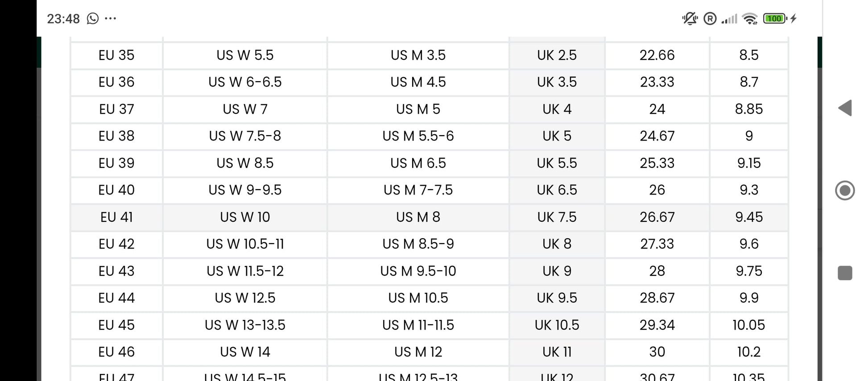Tap the Android back triangle button
Viewport: 868px width, 381px height.
coord(845,108)
